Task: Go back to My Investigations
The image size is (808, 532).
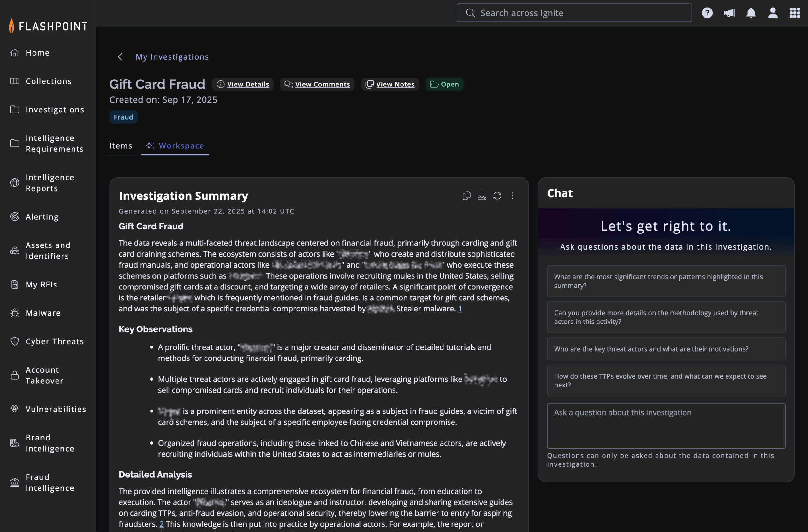Action: tap(172, 57)
